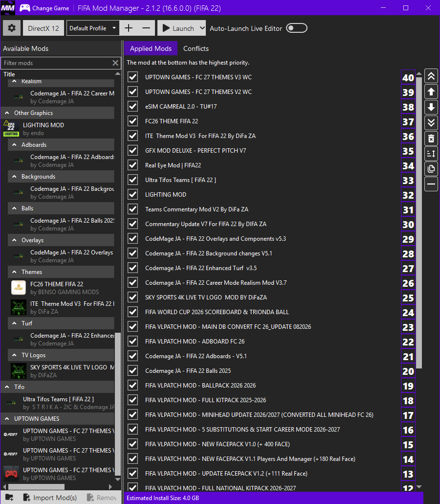This screenshot has height=504, width=440.
Task: Collapse the Overlays group
Action: 15,240
